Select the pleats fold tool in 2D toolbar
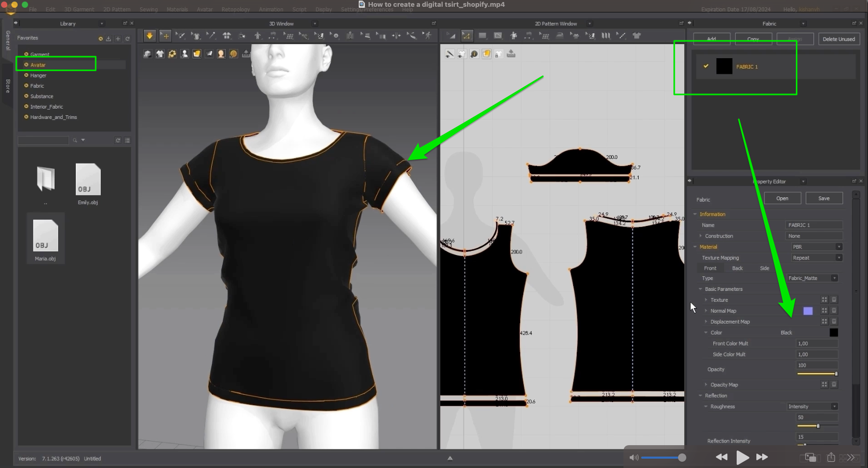Viewport: 868px width, 468px height. (605, 36)
